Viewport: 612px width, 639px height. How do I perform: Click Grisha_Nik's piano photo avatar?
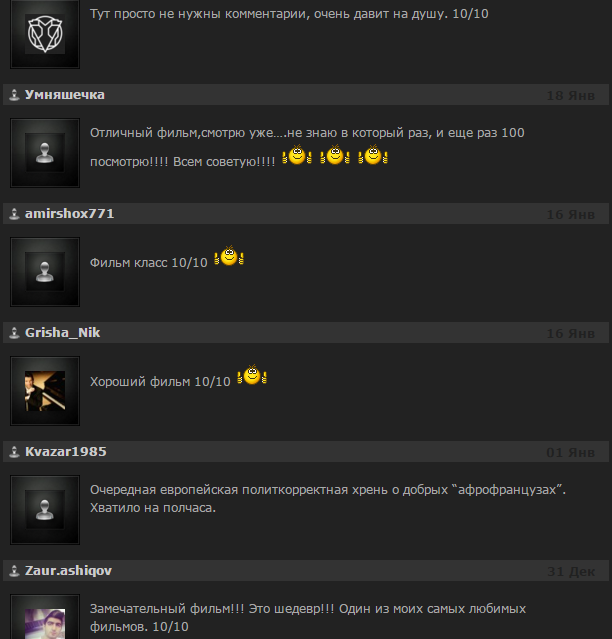45,391
